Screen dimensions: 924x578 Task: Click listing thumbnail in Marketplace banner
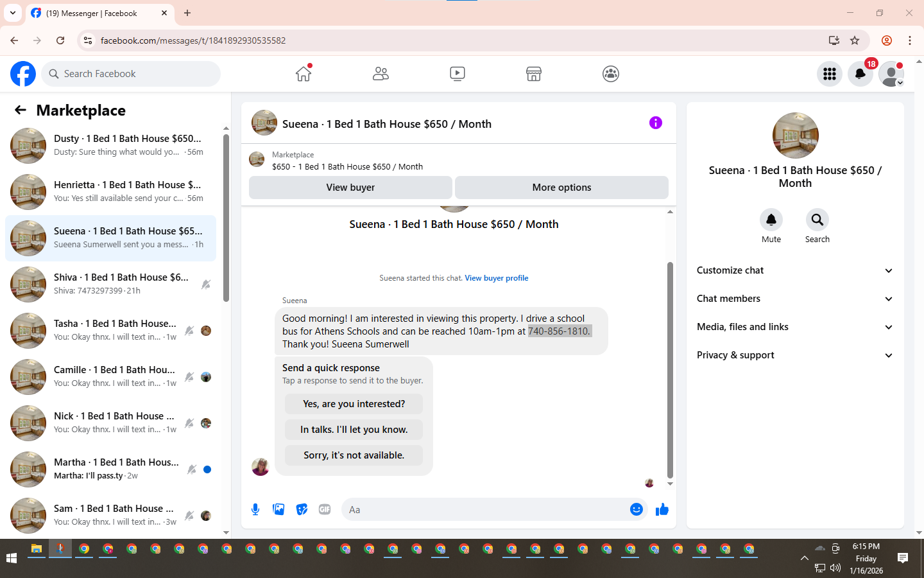[x=257, y=159]
